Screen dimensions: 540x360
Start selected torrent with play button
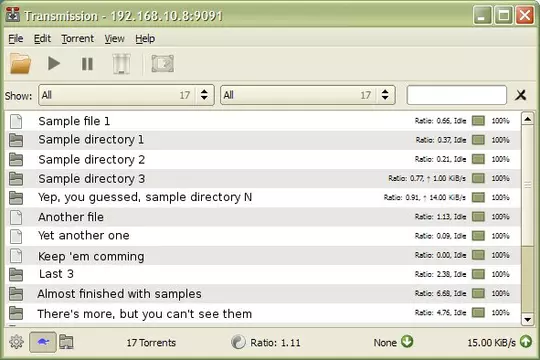pyautogui.click(x=54, y=64)
